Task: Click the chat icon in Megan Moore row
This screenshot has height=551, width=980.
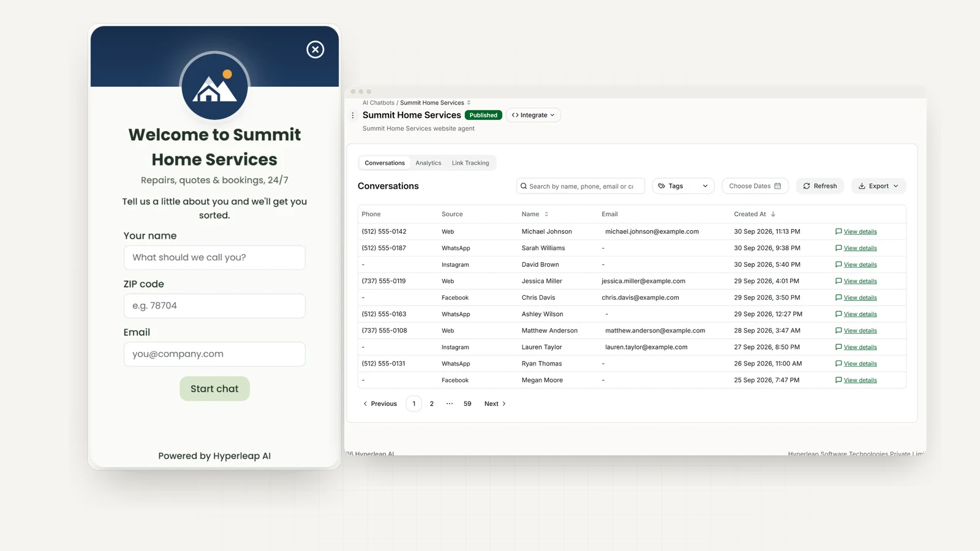Action: [839, 380]
